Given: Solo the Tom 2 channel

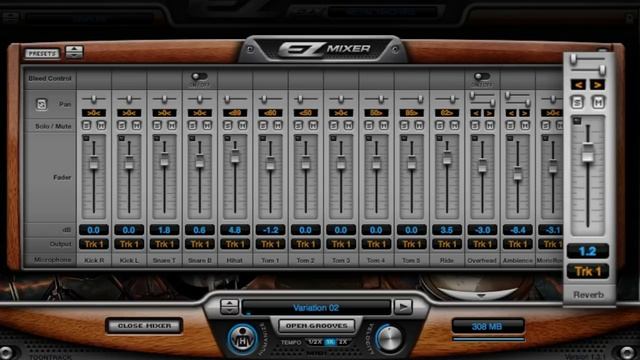Looking at the screenshot, I should click(298, 126).
